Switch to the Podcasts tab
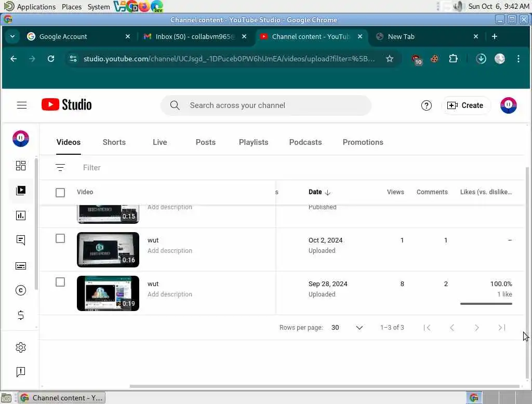Image resolution: width=532 pixels, height=404 pixels. point(305,142)
